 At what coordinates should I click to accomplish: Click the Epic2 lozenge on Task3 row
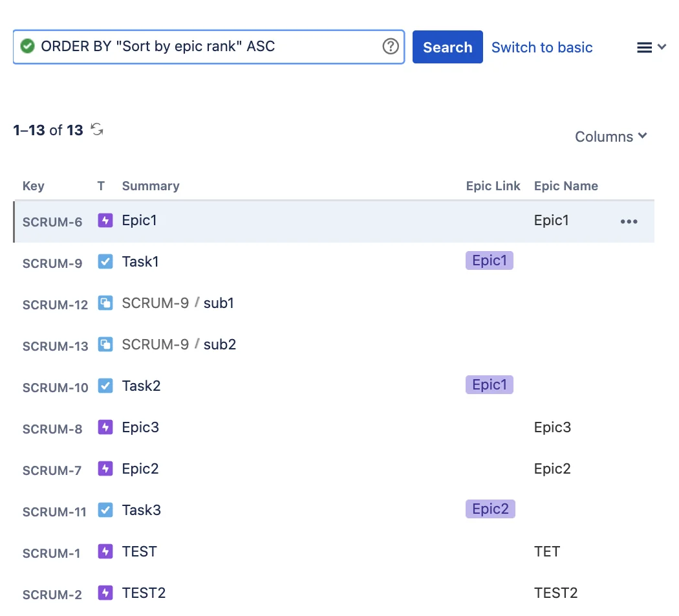(x=490, y=509)
